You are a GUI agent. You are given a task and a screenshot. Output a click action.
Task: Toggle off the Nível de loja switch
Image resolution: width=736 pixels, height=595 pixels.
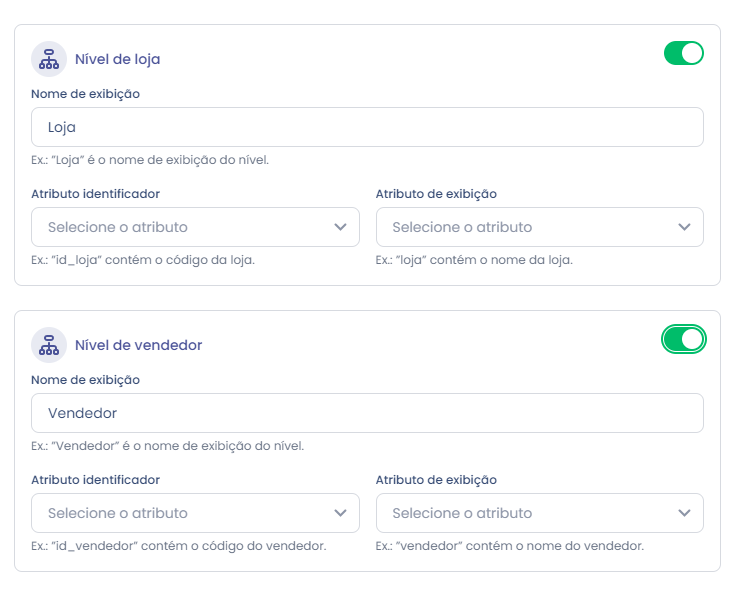coord(683,53)
